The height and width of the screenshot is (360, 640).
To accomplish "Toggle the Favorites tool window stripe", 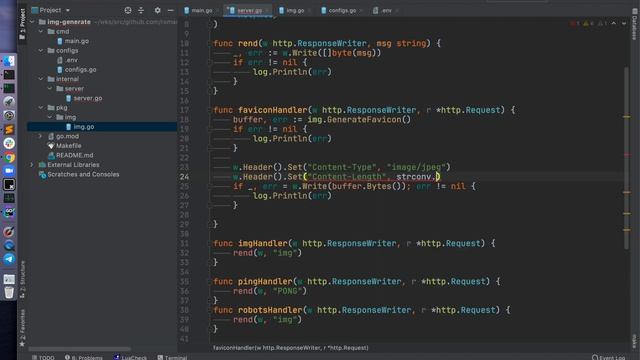I will coord(22,327).
